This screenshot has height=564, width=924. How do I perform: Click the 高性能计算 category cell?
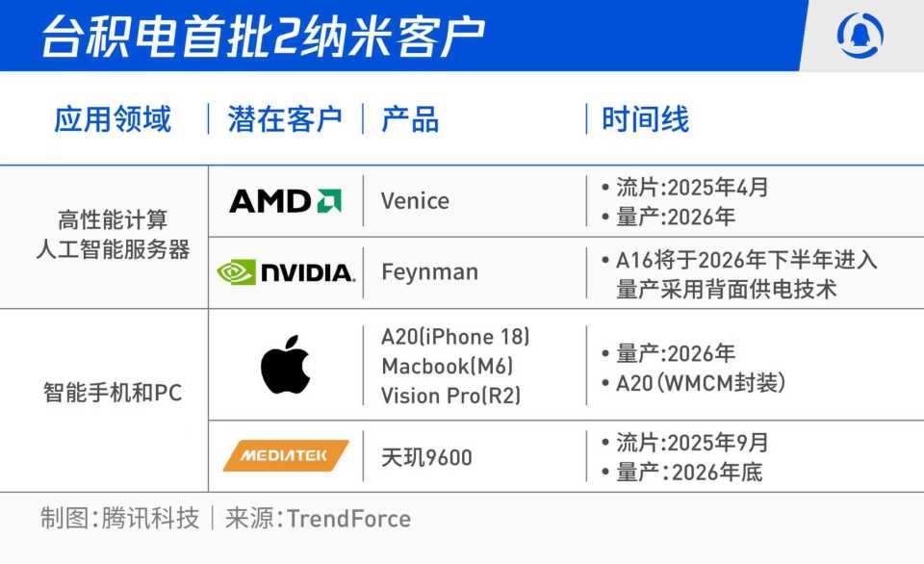[112, 219]
